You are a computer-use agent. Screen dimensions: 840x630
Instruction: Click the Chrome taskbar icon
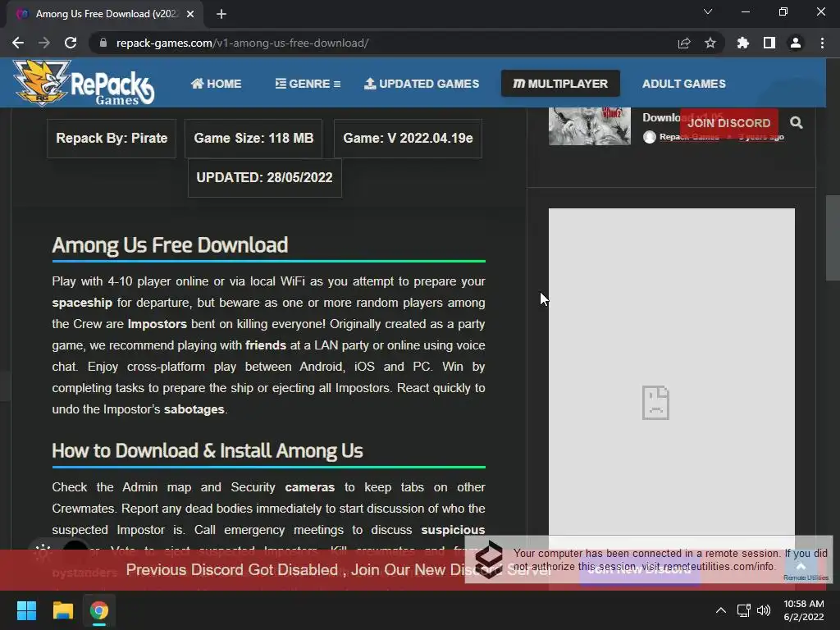pos(99,610)
